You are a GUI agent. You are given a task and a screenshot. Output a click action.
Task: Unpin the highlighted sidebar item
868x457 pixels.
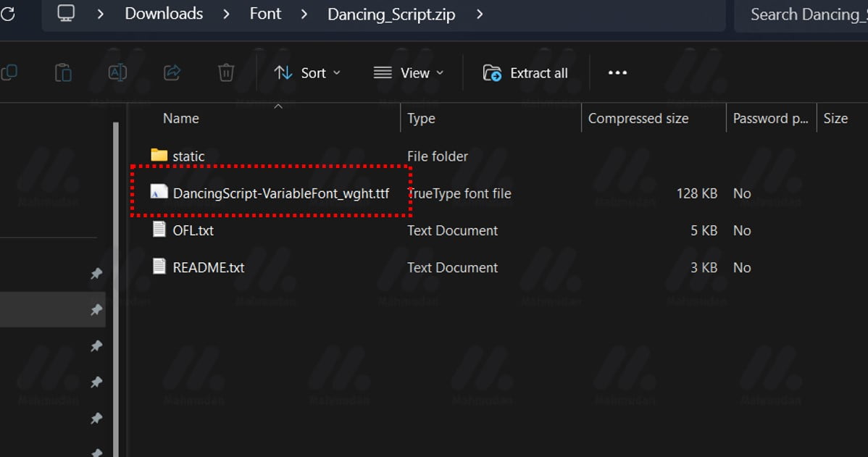(x=96, y=309)
